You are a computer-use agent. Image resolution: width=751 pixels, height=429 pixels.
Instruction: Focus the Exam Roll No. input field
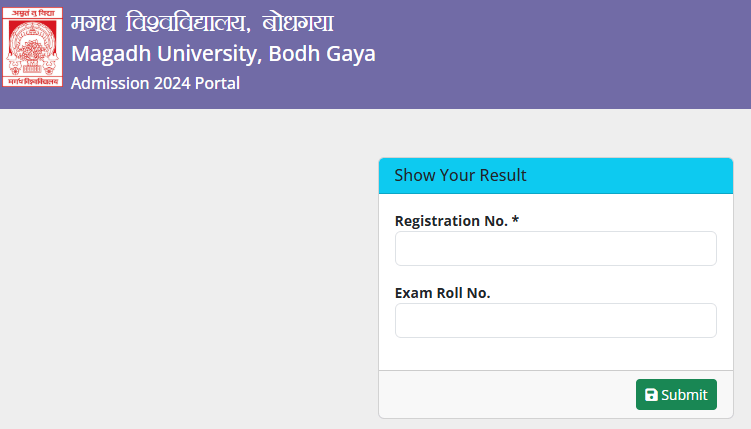click(x=556, y=320)
